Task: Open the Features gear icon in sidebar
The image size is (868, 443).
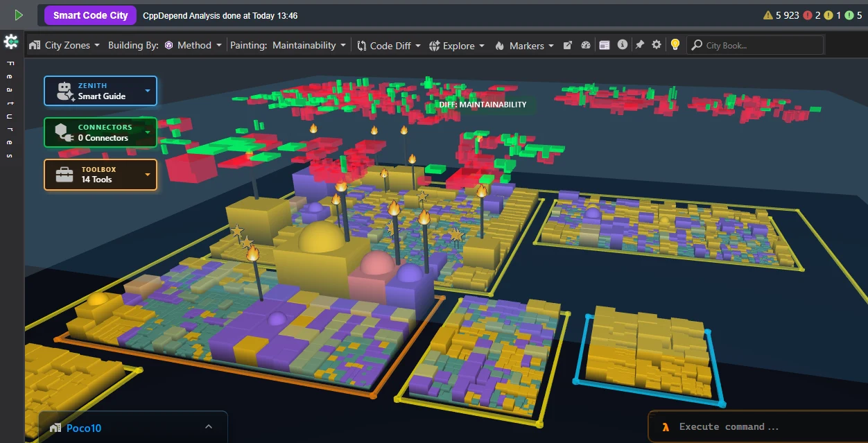Action: (x=11, y=42)
